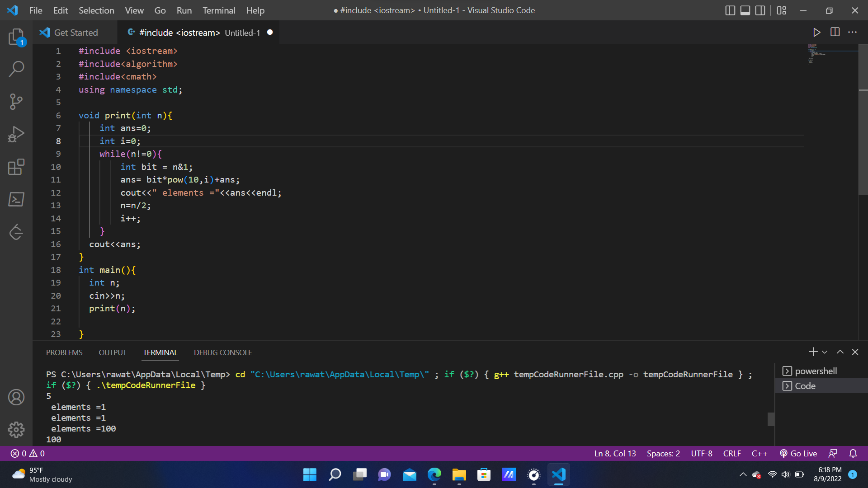The image size is (868, 488).
Task: Toggle the secondary side bar layout
Action: tap(760, 10)
